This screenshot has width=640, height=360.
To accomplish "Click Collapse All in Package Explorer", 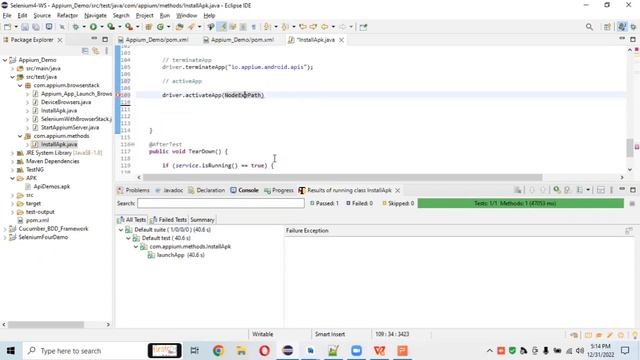I will point(85,51).
